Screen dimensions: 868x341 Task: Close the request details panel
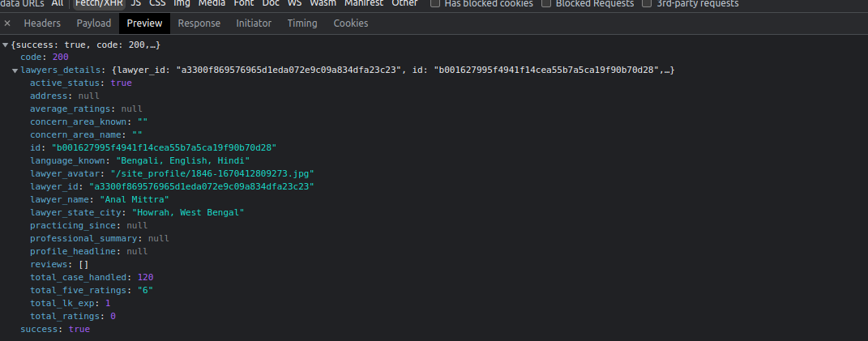7,23
